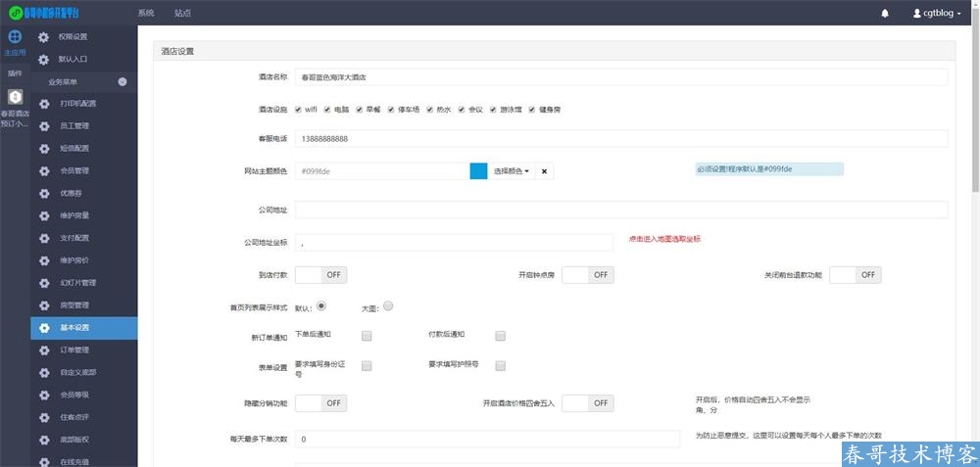Enable the 开启钟点房 switch
This screenshot has height=467, width=980.
tap(587, 275)
